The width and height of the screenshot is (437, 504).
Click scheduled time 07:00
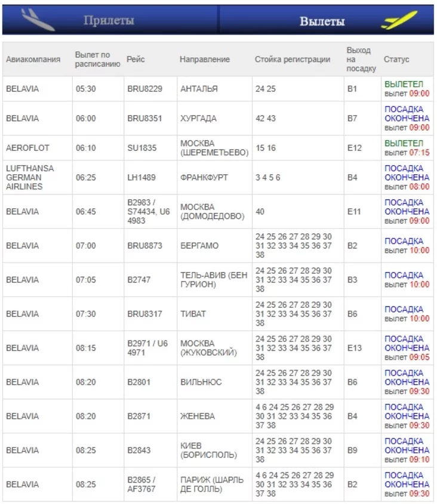pyautogui.click(x=86, y=246)
